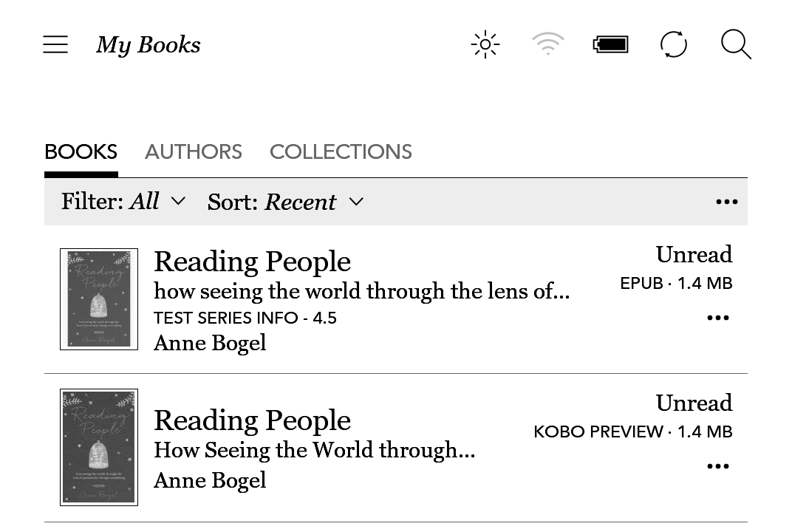Screen dimensions: 792x532
Task: Tap the Reading People EPUB title
Action: [252, 262]
